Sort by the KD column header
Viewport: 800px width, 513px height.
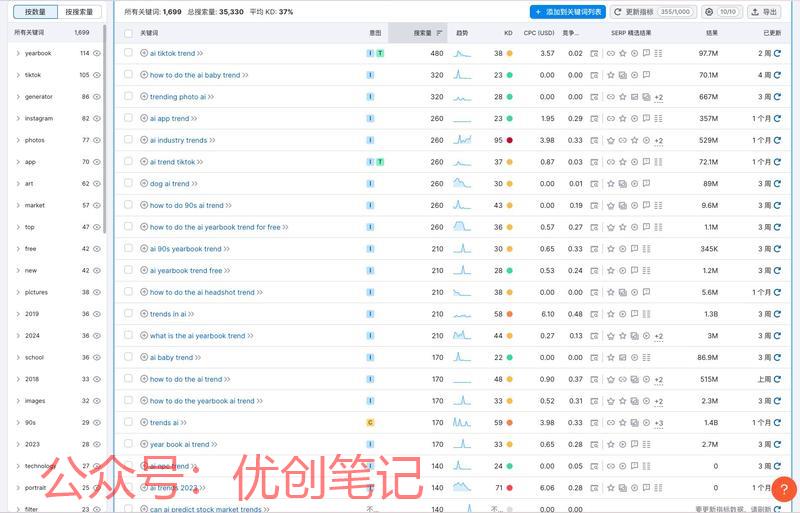(508, 33)
